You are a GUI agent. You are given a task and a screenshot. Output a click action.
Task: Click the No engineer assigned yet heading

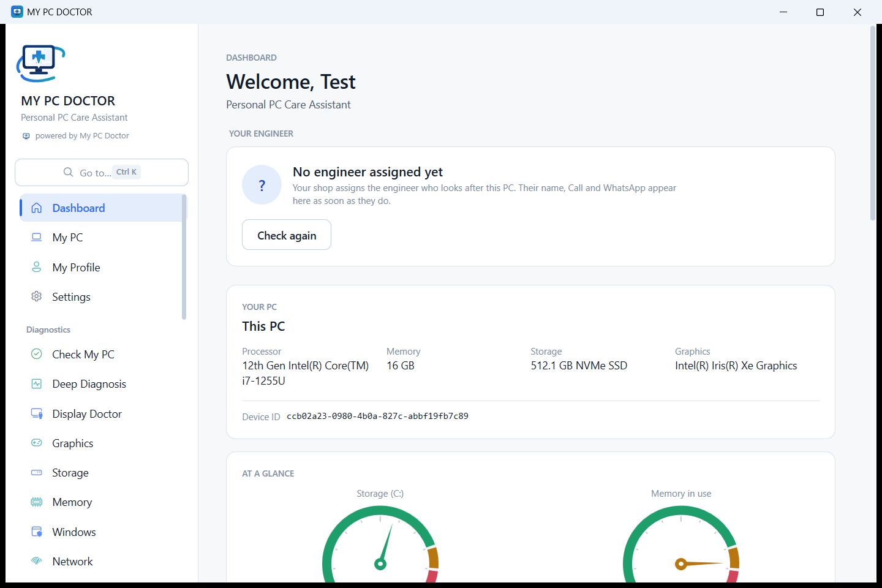[x=367, y=172]
